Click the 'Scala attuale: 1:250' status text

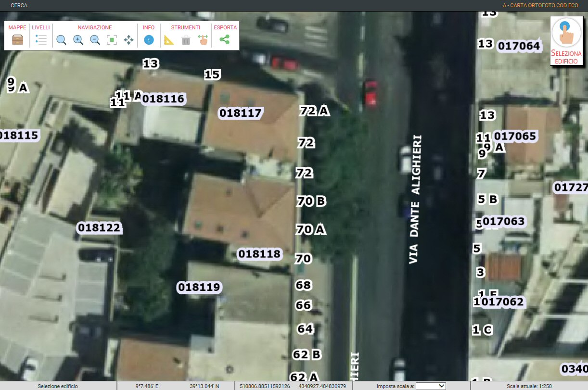[529, 386]
